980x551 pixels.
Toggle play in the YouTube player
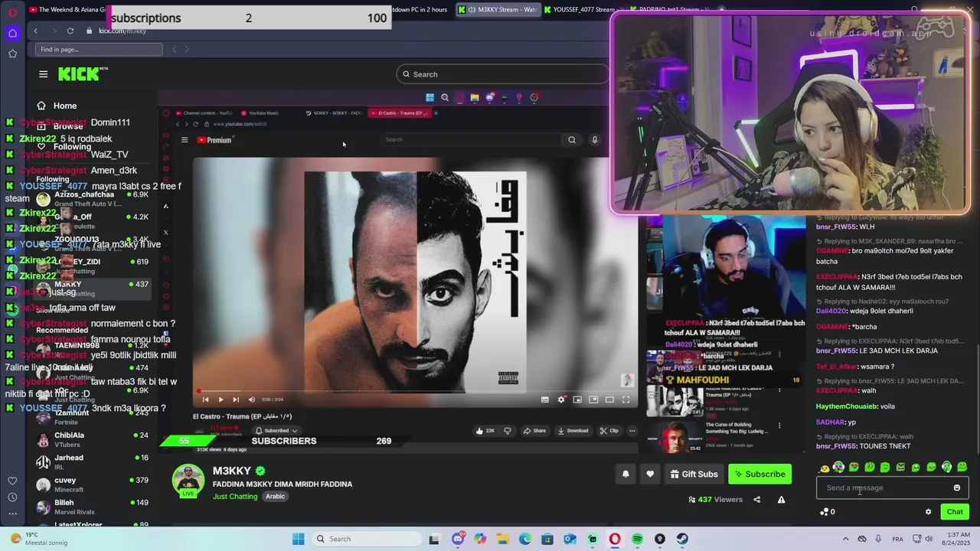220,399
